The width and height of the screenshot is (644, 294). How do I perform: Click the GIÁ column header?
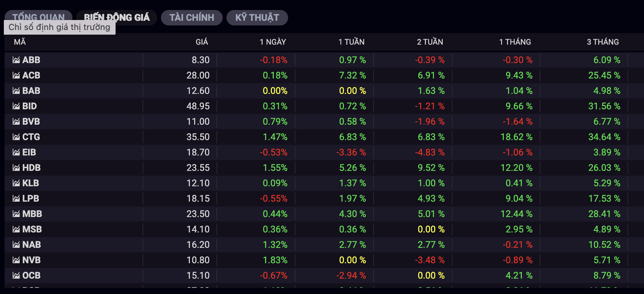click(x=201, y=42)
